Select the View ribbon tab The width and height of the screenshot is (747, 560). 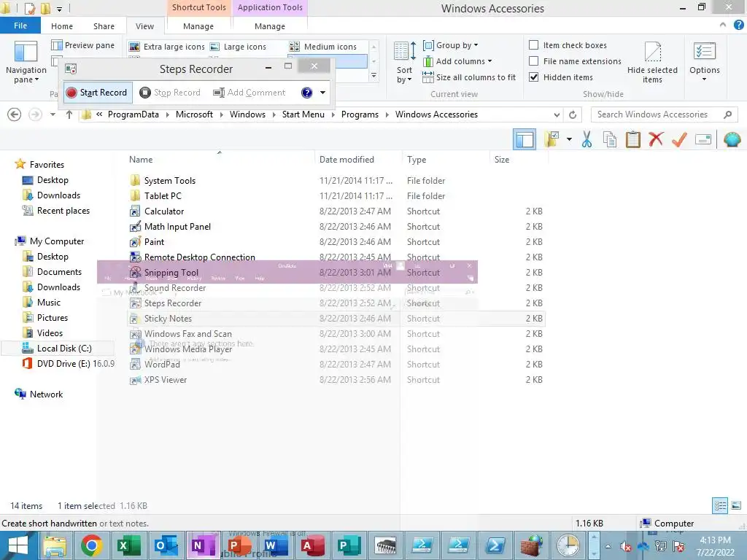coord(145,26)
